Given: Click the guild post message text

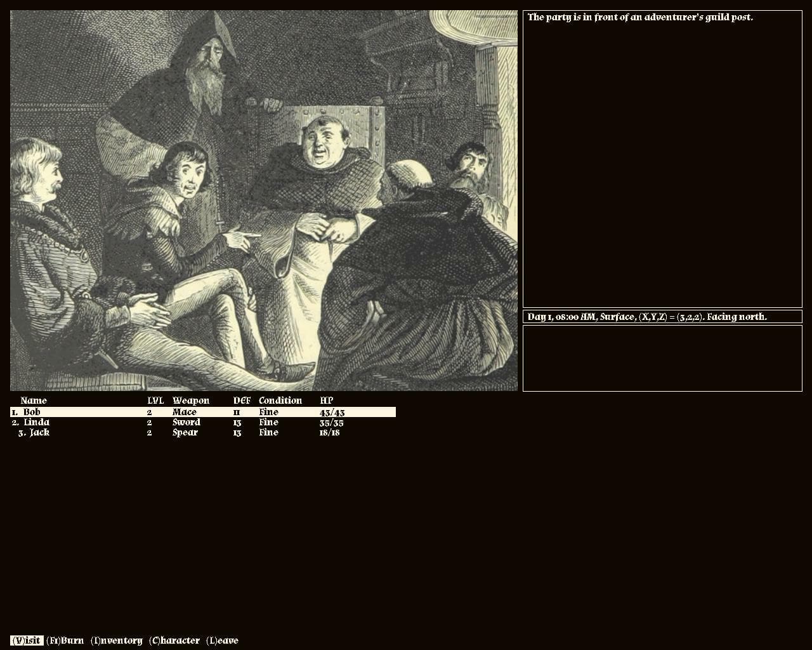Looking at the screenshot, I should [x=640, y=17].
